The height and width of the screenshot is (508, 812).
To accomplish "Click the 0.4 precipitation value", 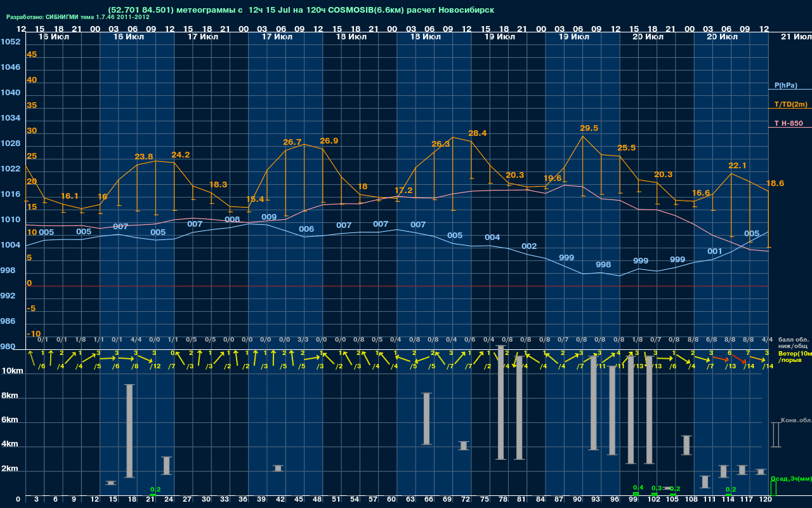I will coord(638,488).
